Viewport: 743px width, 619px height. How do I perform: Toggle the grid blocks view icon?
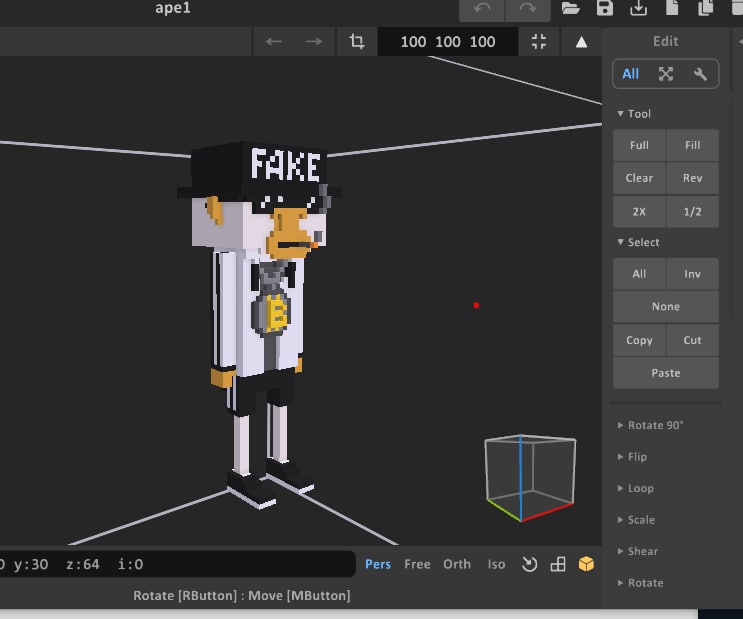click(x=558, y=564)
